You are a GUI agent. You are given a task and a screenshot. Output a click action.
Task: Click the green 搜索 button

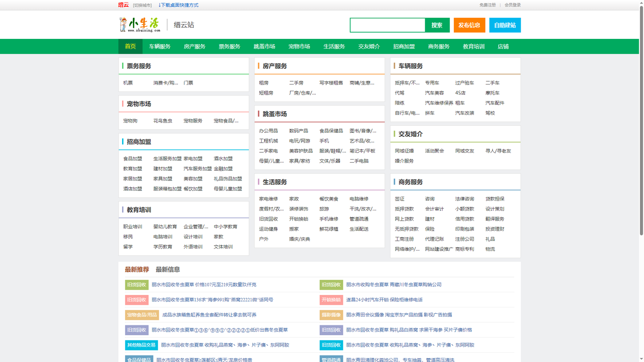[437, 25]
